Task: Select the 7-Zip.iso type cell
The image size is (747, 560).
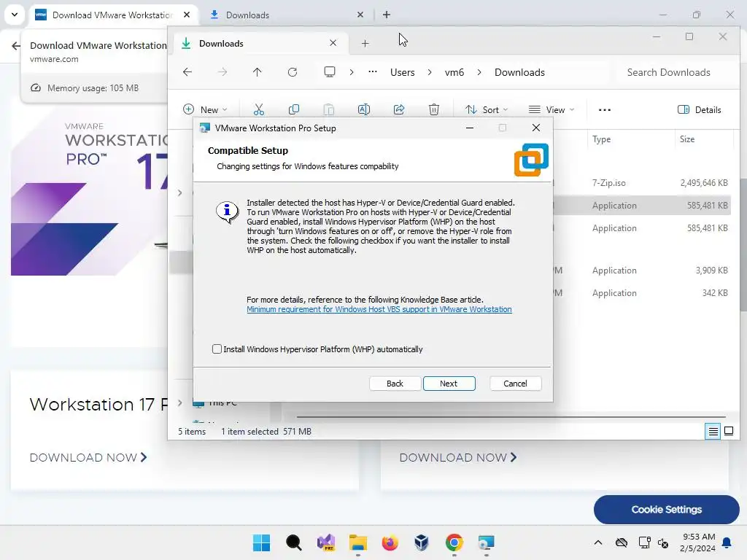Action: (609, 183)
